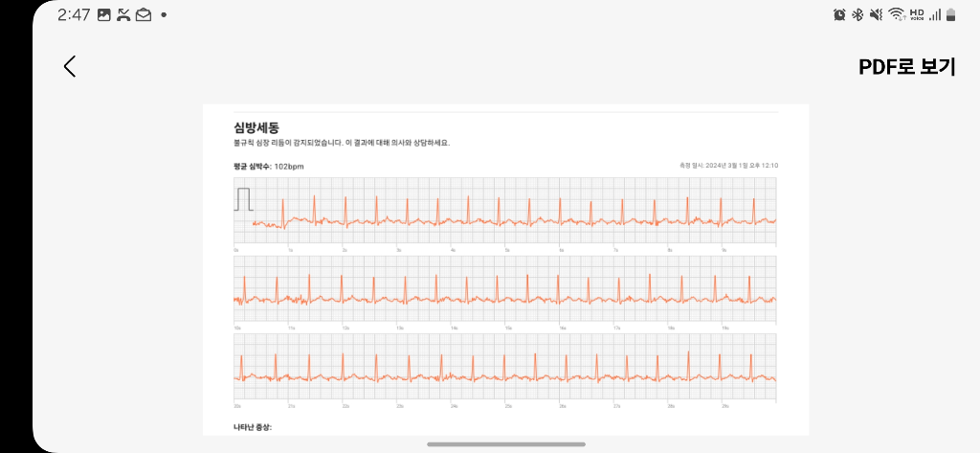This screenshot has height=453, width=980.
Task: Tap the image notification icon
Action: [x=103, y=14]
